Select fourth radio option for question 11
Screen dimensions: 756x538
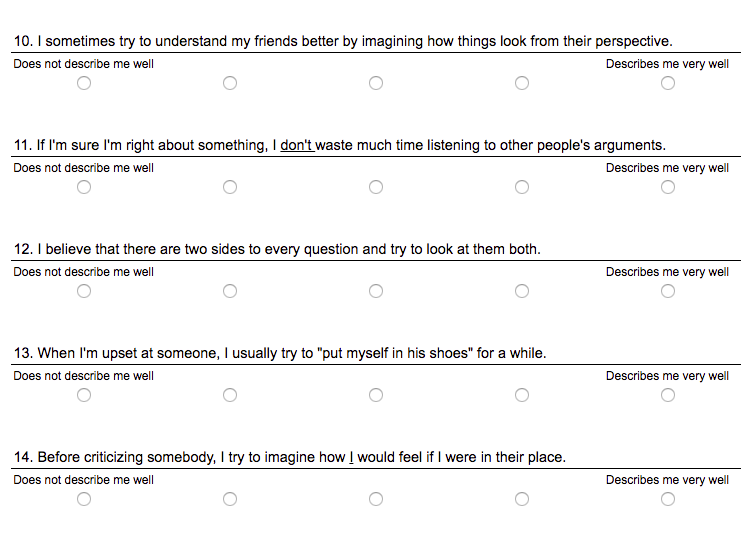[x=522, y=187]
